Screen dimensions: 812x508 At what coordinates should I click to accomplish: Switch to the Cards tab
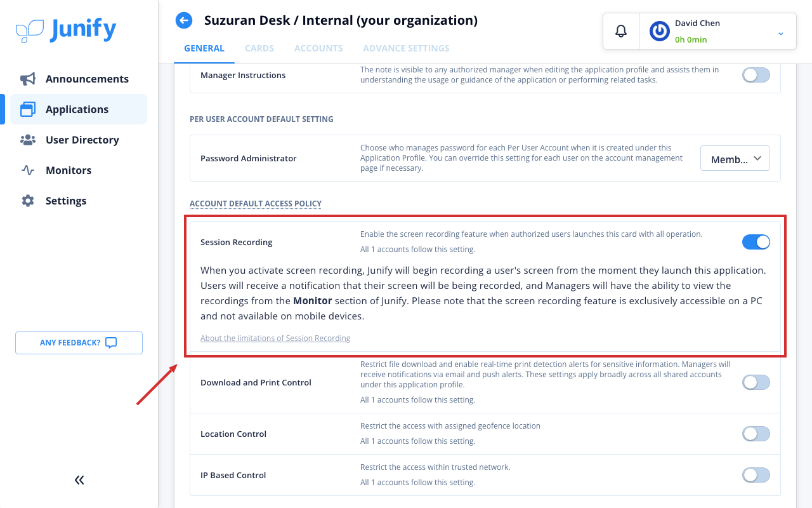click(x=259, y=48)
